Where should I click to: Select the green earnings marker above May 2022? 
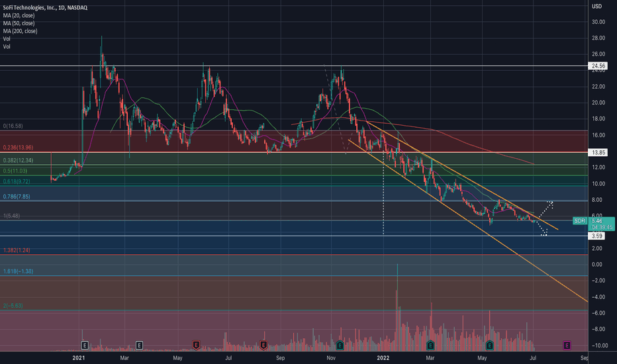click(489, 345)
